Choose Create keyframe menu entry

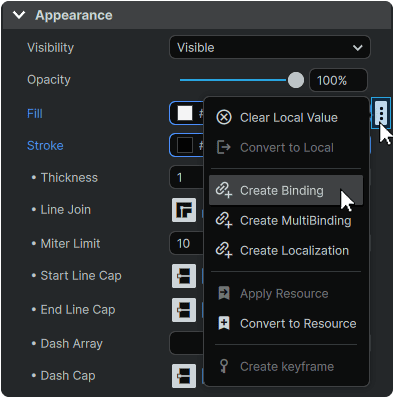286,367
